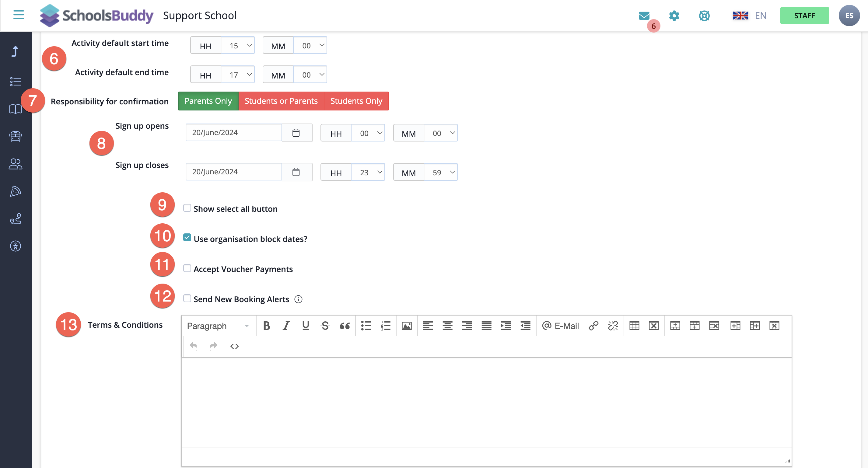Click the list icon in sidebar

coord(16,82)
